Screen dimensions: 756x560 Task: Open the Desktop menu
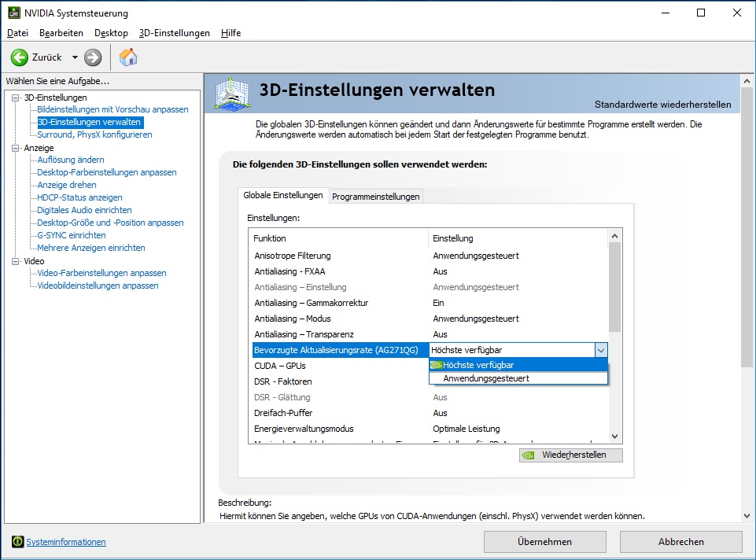pyautogui.click(x=111, y=33)
